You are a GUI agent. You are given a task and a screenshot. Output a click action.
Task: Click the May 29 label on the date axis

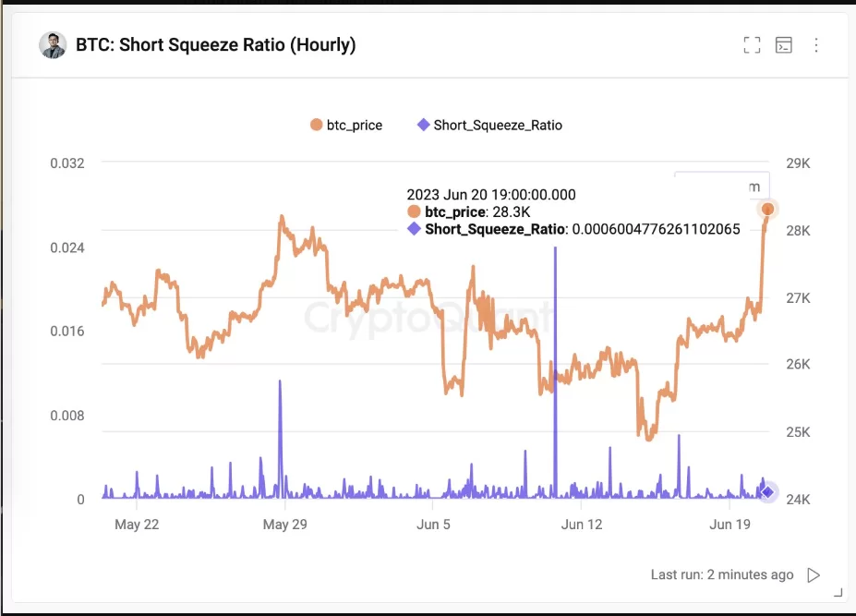tap(285, 525)
